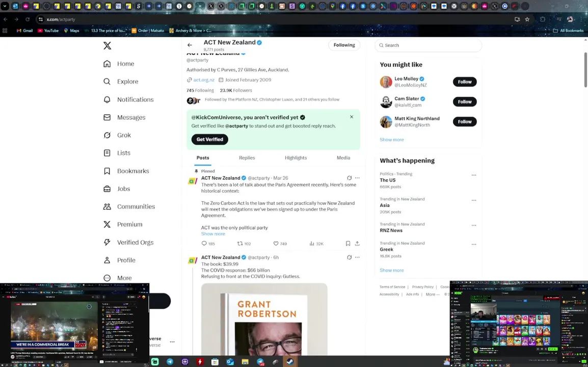
Task: Open the Ads info footer link
Action: point(413,295)
